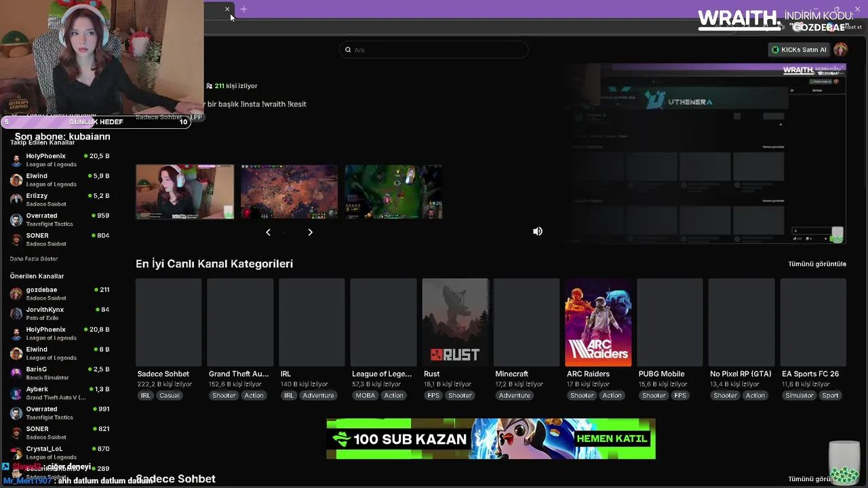The width and height of the screenshot is (868, 488).
Task: Expand Daha Fazla Göster in sidebar
Action: point(34,259)
